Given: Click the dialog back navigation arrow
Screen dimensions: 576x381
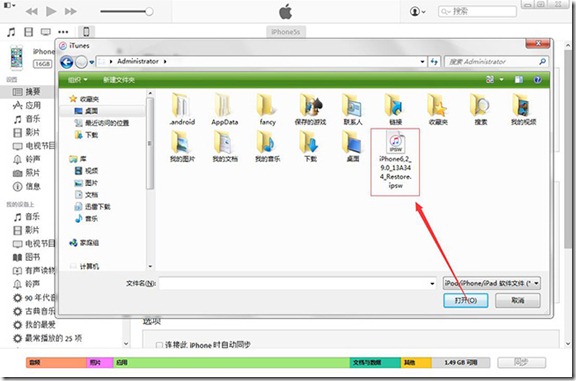Looking at the screenshot, I should click(x=66, y=62).
